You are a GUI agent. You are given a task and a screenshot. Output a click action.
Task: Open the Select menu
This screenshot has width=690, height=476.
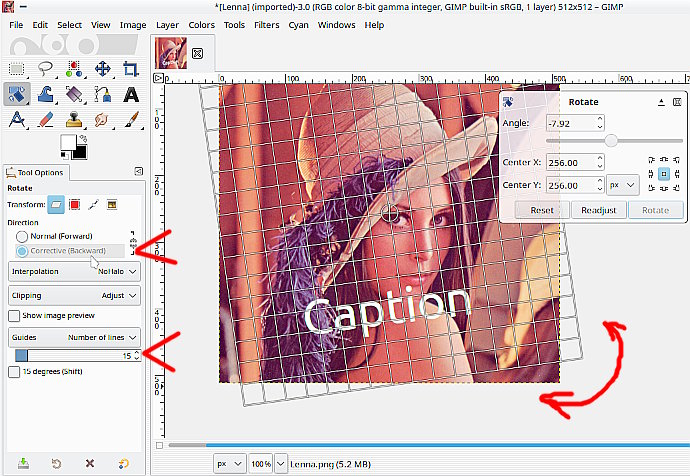tap(70, 25)
